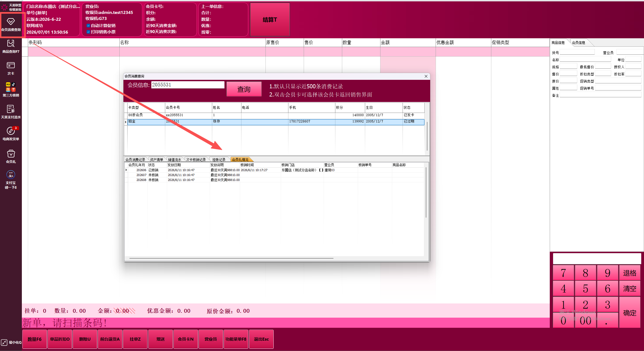
Task: Click the 202606 gift record row arrow
Action: (x=126, y=170)
